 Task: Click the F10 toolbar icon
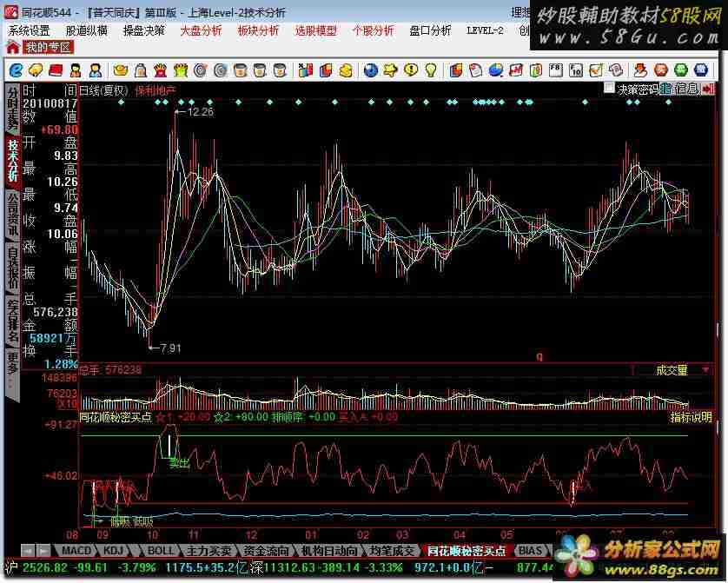tap(576, 70)
